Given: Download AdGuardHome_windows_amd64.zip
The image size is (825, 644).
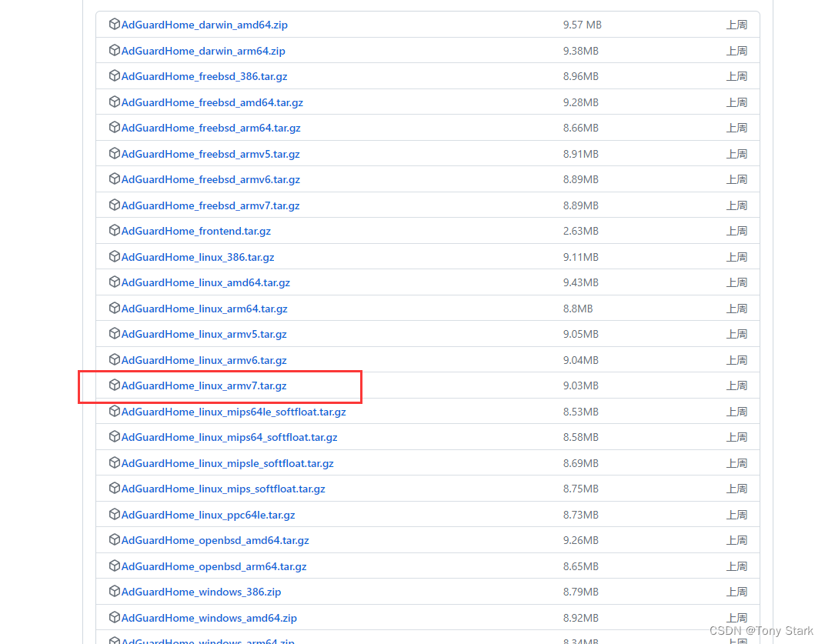Looking at the screenshot, I should 209,618.
